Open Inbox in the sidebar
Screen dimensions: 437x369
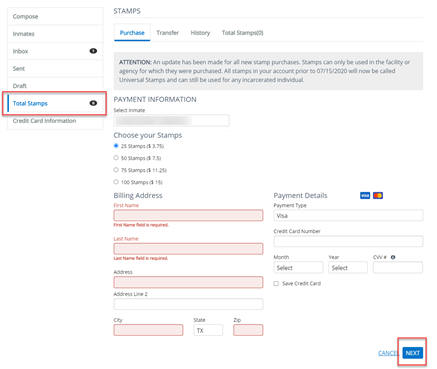pos(55,51)
